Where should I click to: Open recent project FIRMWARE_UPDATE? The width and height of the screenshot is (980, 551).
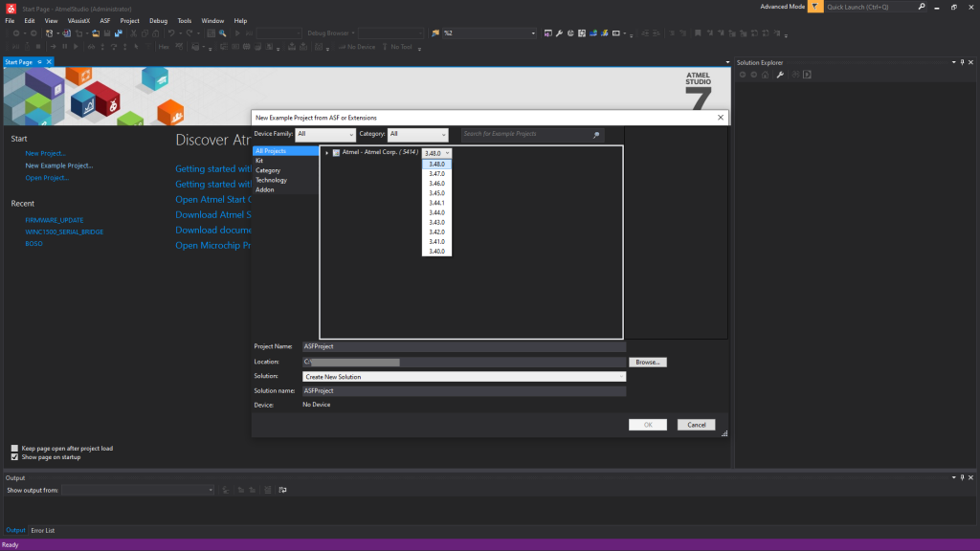click(x=55, y=221)
